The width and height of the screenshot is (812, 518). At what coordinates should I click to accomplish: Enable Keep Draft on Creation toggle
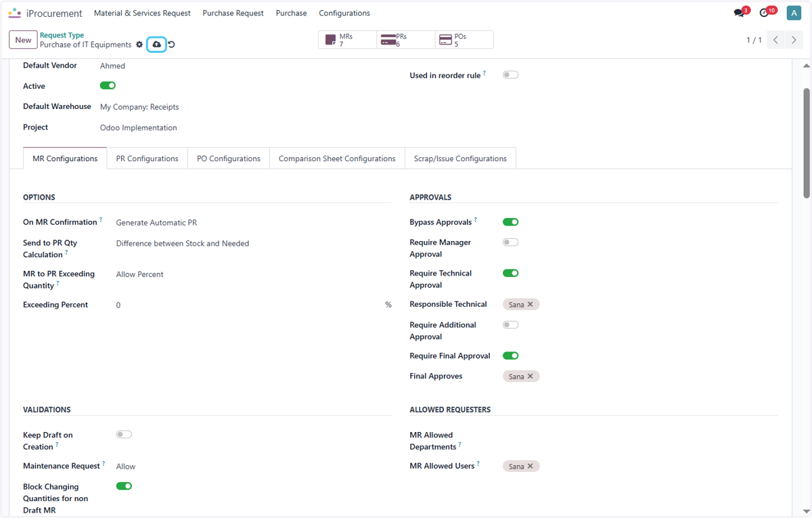point(124,435)
